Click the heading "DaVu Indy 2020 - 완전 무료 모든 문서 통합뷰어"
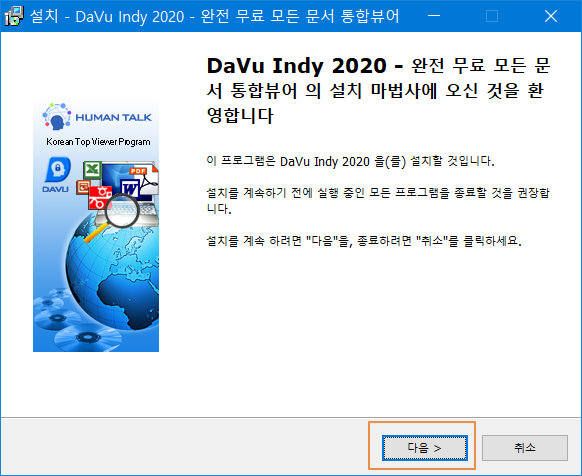 point(378,90)
